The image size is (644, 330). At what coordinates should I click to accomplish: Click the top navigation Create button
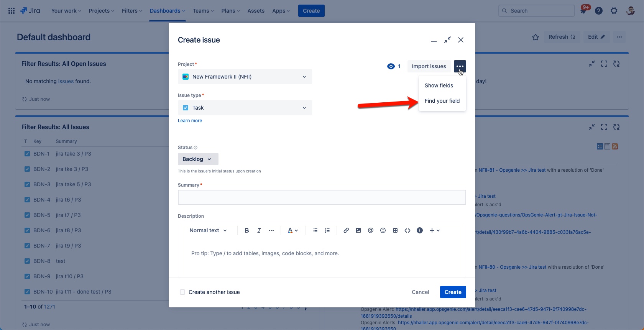[x=311, y=11]
